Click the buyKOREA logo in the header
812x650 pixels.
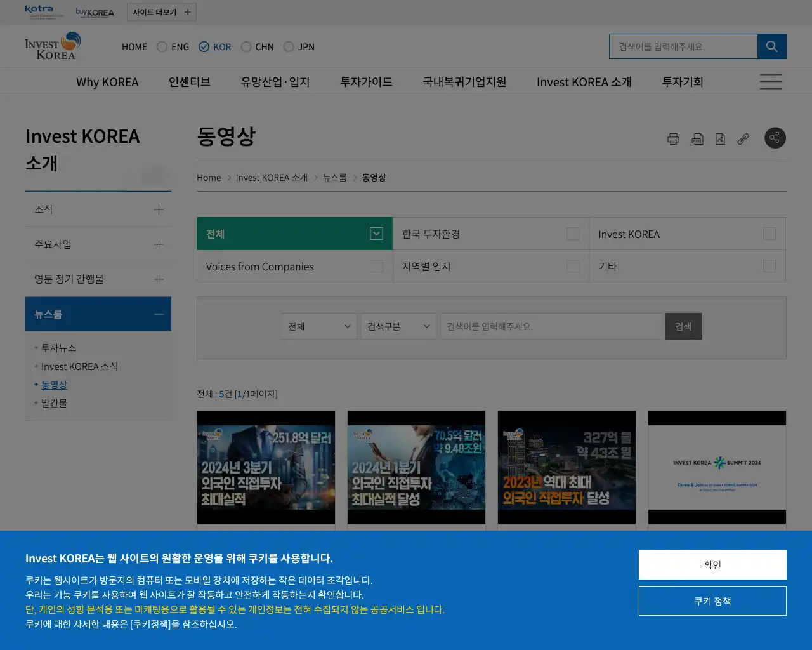(96, 11)
